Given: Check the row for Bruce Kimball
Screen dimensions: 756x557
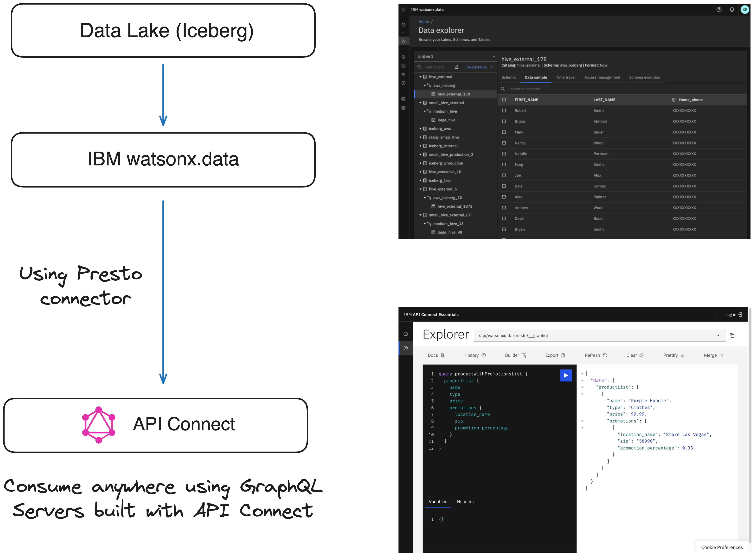Looking at the screenshot, I should pyautogui.click(x=504, y=121).
